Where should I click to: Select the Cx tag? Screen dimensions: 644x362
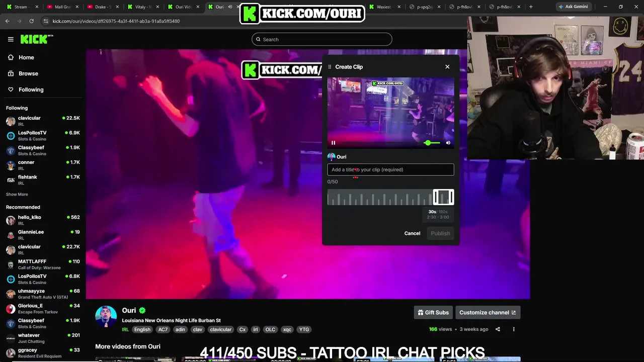pyautogui.click(x=243, y=329)
